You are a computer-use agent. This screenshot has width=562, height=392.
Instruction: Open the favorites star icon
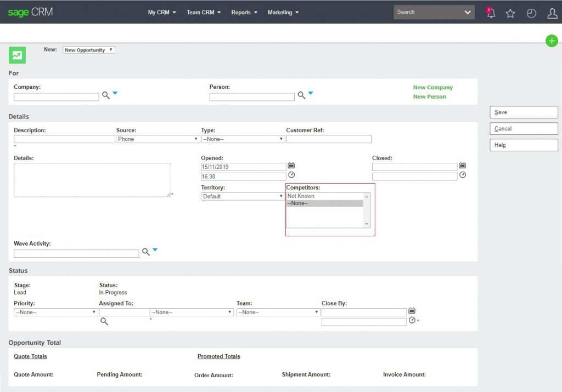pyautogui.click(x=510, y=14)
